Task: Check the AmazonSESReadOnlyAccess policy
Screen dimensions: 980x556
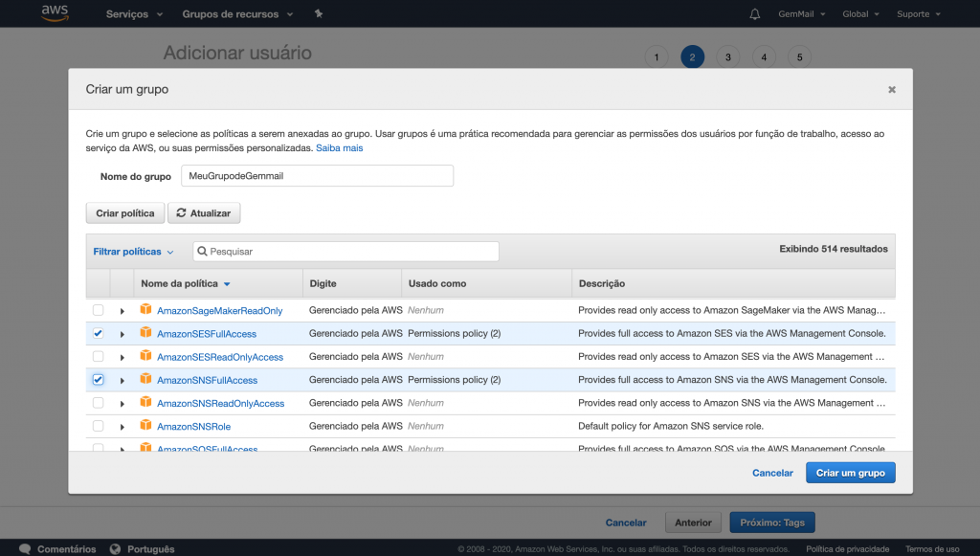Action: pyautogui.click(x=99, y=356)
